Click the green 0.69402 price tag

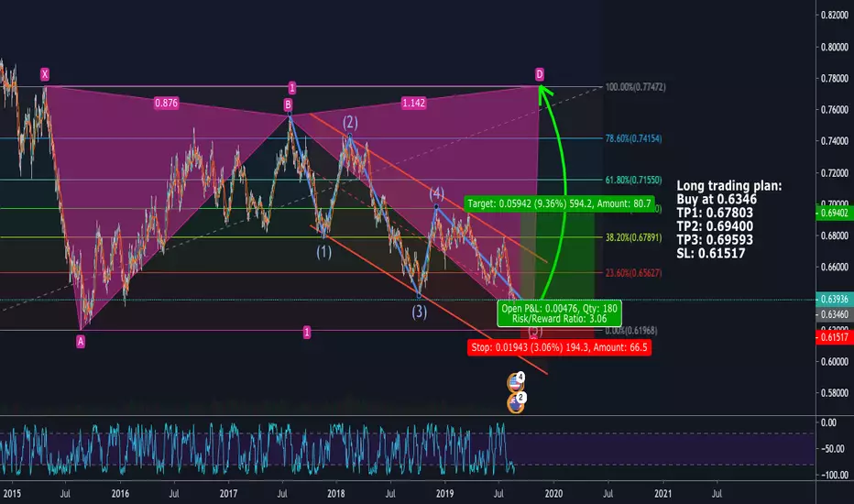(835, 213)
